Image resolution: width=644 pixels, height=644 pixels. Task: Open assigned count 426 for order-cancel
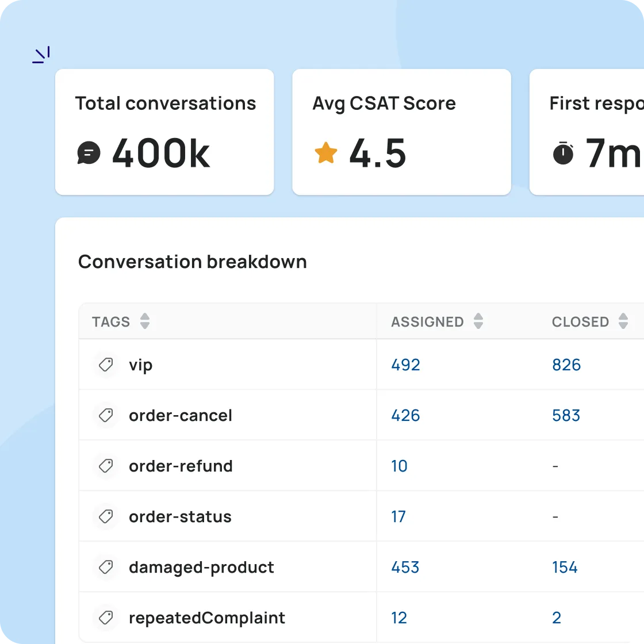tap(405, 416)
